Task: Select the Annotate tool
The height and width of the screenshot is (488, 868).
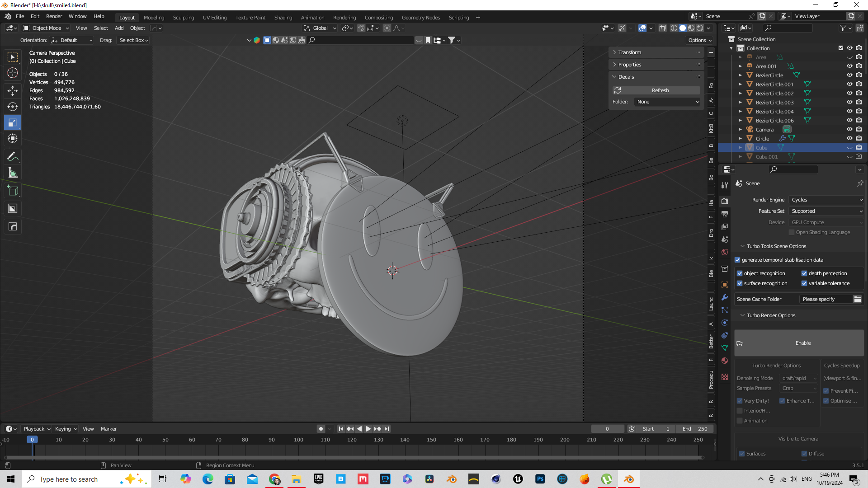Action: pos(13,157)
